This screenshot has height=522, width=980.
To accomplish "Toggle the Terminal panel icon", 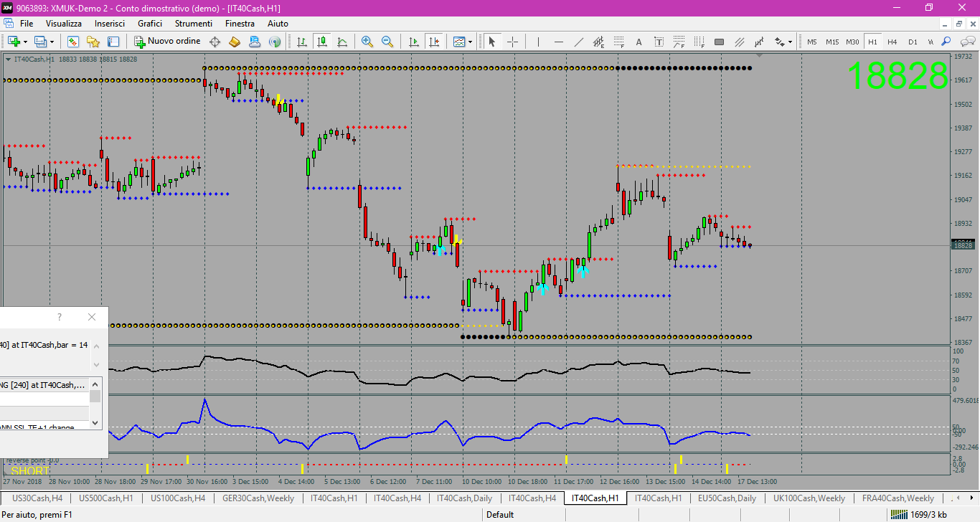I will [113, 42].
